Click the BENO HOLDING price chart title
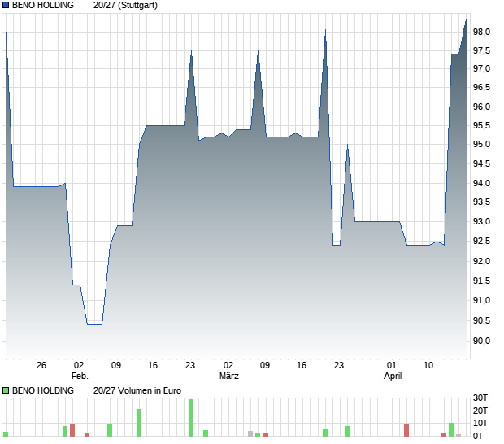The height and width of the screenshot is (444, 504). pos(42,5)
